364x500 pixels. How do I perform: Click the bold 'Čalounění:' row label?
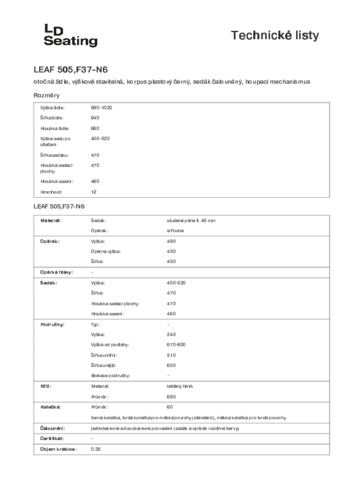53,428
